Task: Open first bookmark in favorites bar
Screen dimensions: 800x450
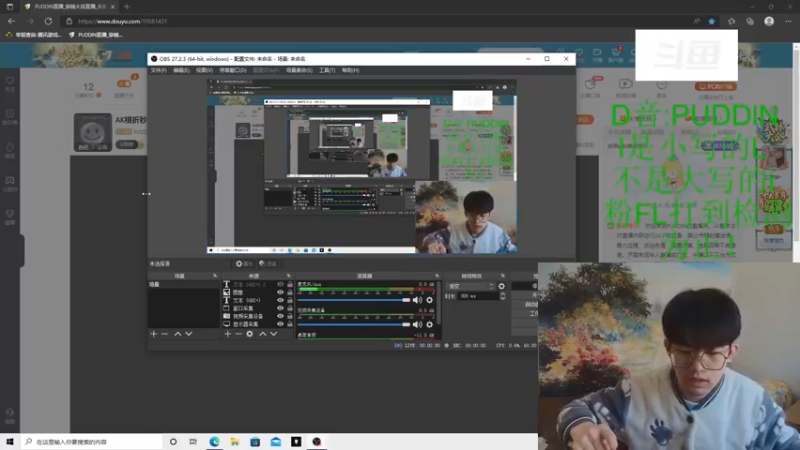Action: point(33,35)
